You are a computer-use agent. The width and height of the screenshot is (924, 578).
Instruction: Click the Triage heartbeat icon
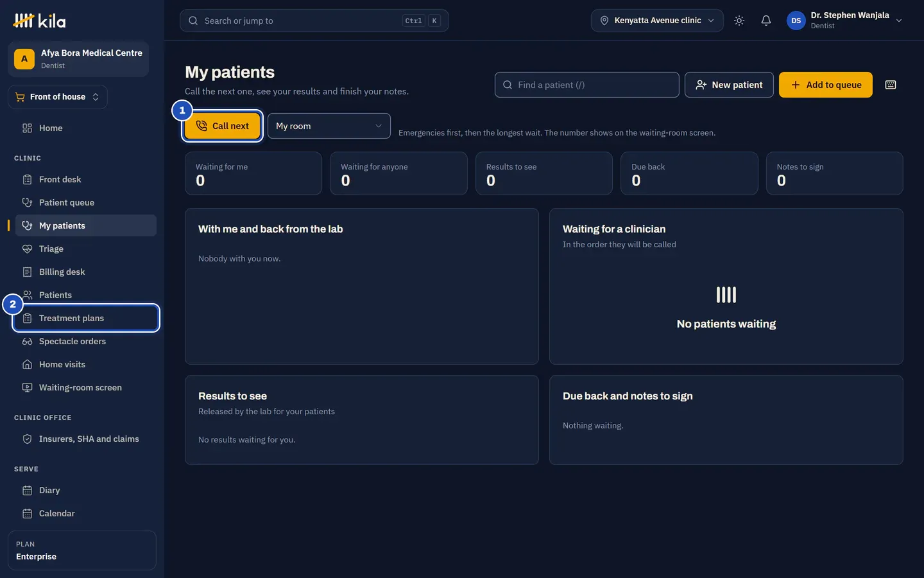pyautogui.click(x=27, y=249)
